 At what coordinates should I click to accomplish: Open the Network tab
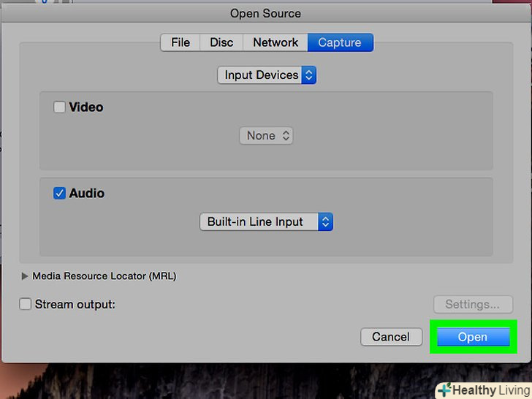(x=275, y=42)
